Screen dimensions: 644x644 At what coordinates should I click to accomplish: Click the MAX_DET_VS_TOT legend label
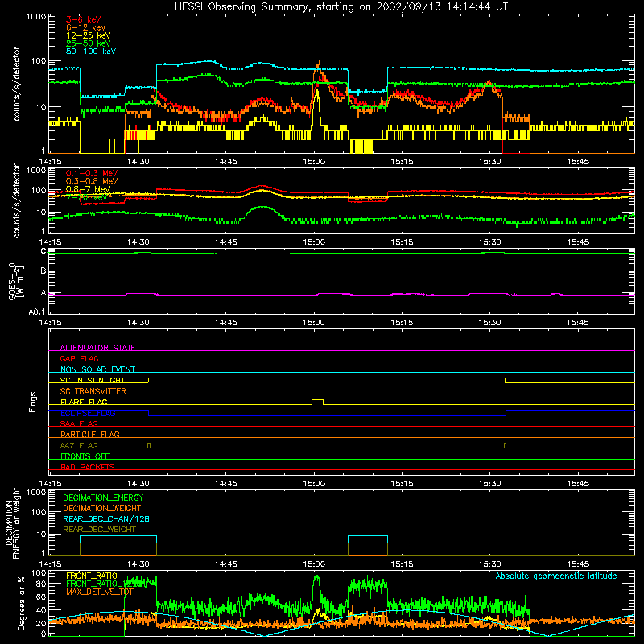click(x=100, y=592)
